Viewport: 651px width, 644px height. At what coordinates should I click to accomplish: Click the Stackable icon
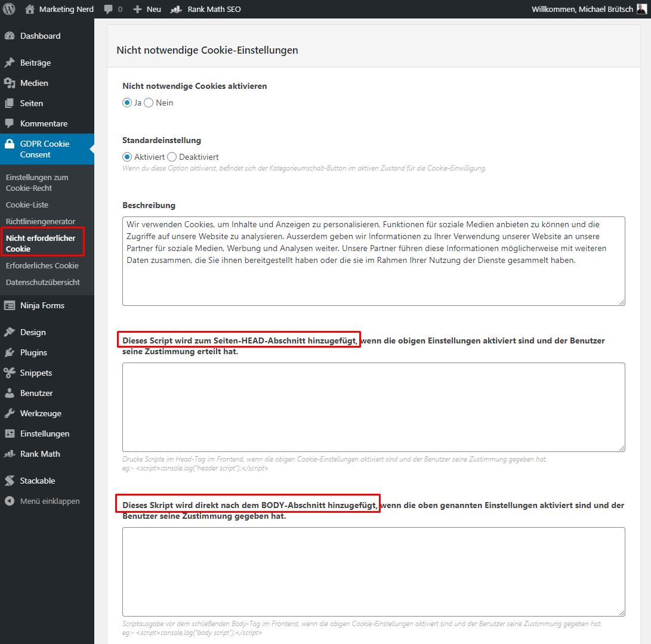click(10, 481)
